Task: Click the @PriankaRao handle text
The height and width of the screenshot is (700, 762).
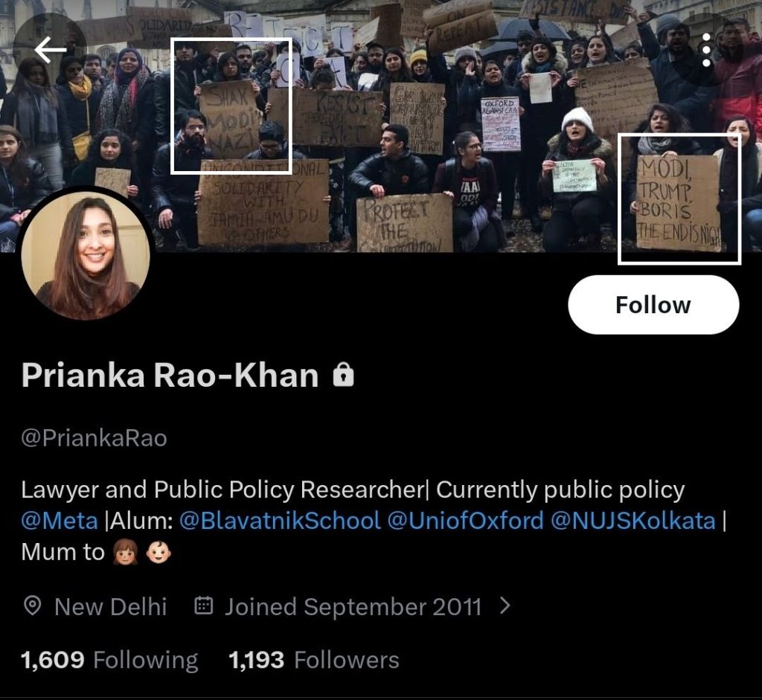Action: (x=95, y=438)
